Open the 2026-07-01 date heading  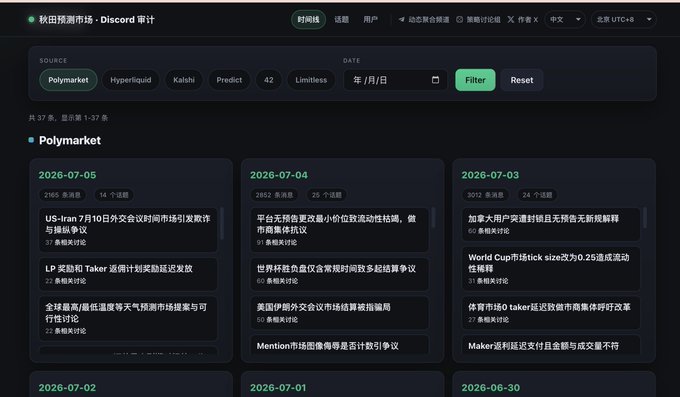tap(278, 387)
